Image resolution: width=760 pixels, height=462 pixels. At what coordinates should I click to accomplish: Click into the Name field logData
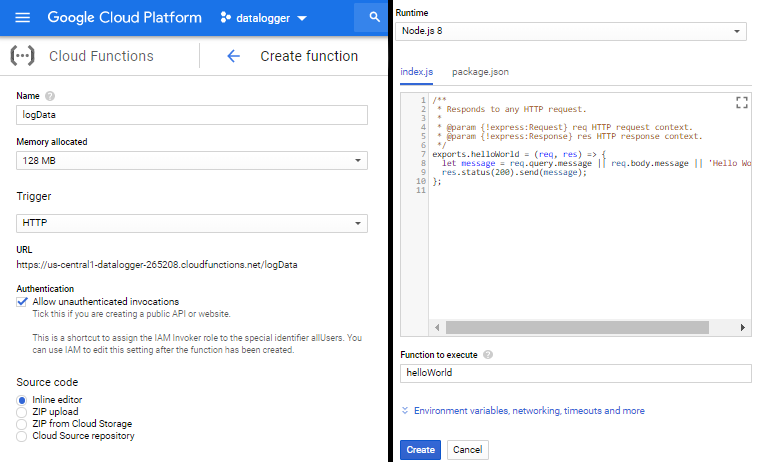click(192, 115)
